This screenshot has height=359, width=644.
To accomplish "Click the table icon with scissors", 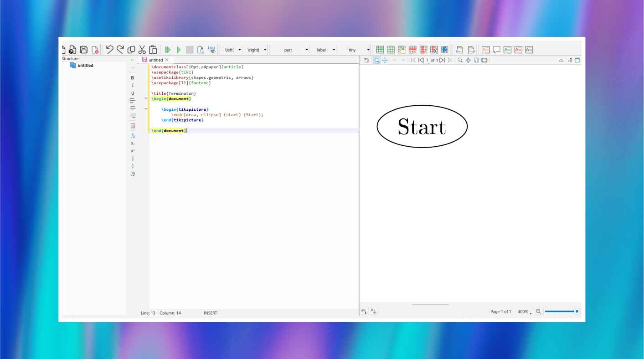I will (x=434, y=50).
